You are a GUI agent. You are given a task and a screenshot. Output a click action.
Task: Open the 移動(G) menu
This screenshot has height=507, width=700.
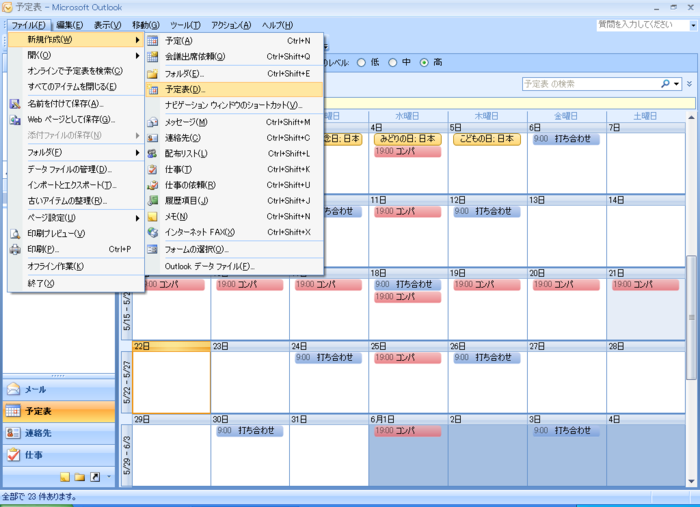point(146,25)
